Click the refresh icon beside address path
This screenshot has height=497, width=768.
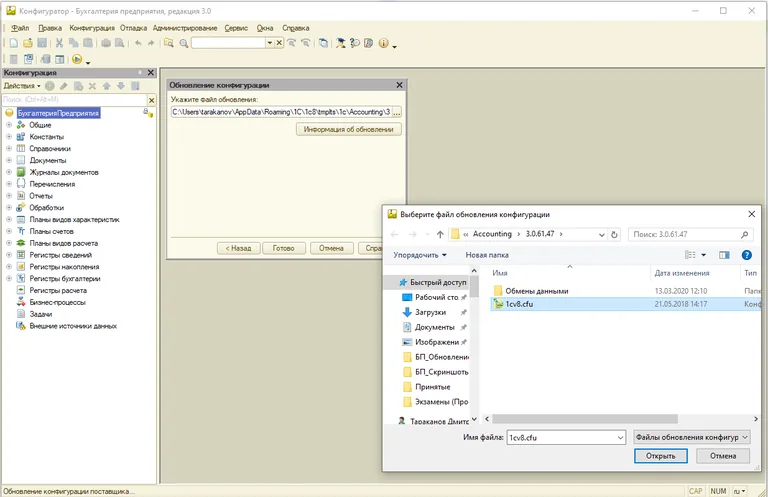click(x=613, y=234)
